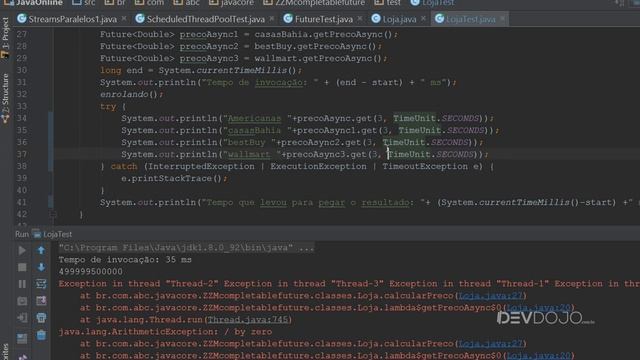The image size is (640, 360).
Task: Click the com breadcrumb folder
Action: click(149, 3)
